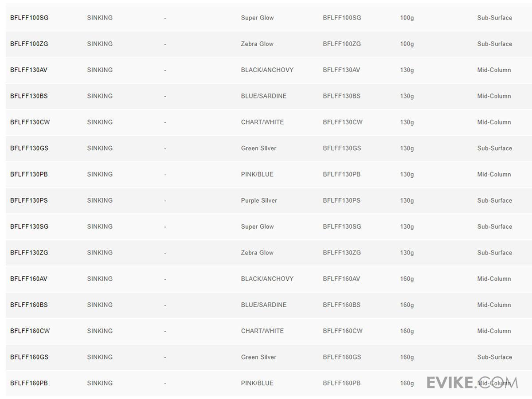
Task: Select the Zebra Glow cell in BFLFF100ZG row
Action: point(257,44)
